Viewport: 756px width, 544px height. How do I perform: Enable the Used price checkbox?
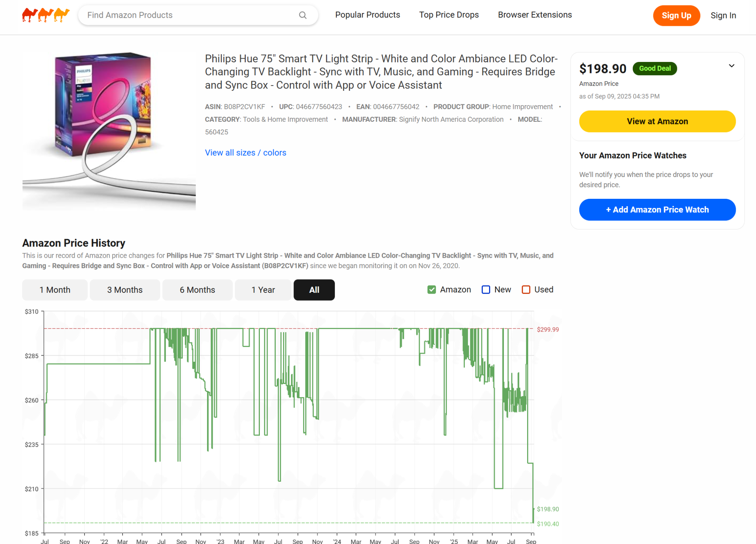[526, 290]
